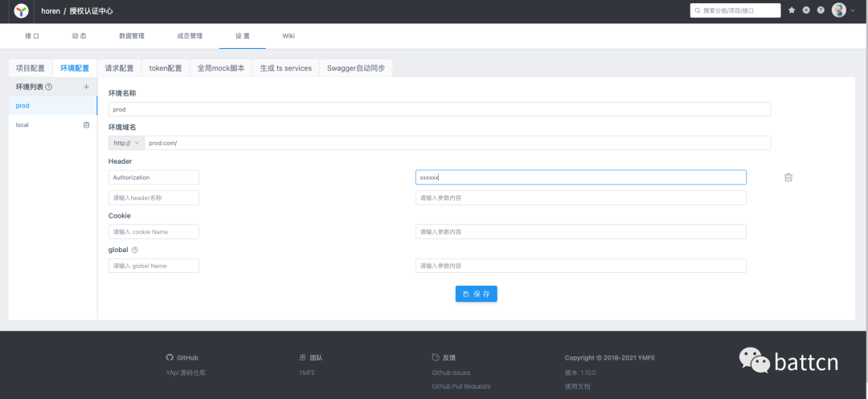Open the token配置 tab
The image size is (868, 399).
click(x=165, y=68)
